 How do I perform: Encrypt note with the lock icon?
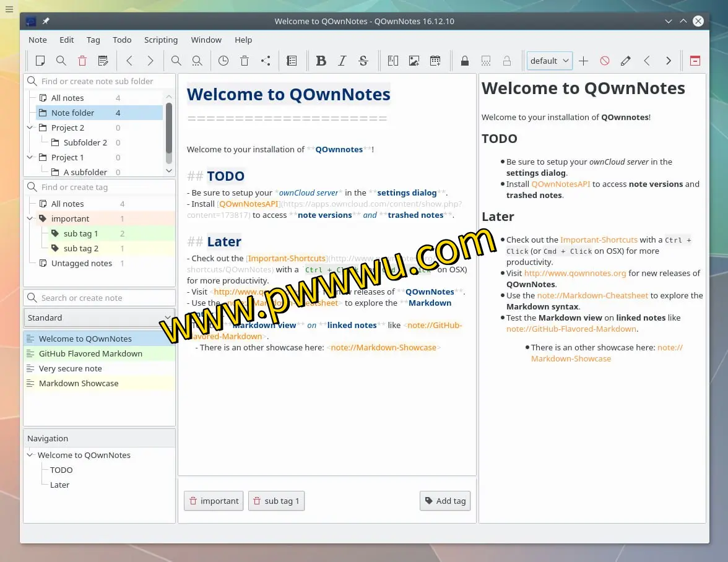(x=464, y=61)
